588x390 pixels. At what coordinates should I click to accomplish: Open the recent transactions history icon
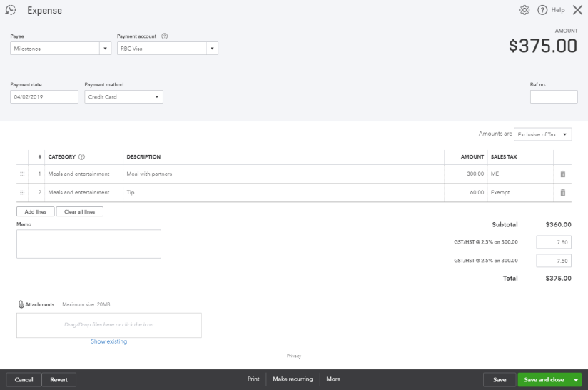pyautogui.click(x=11, y=10)
